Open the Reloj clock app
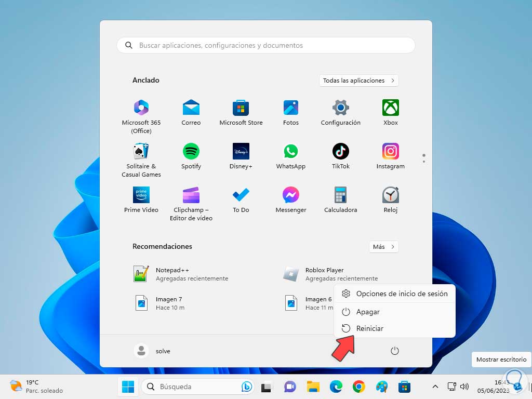Image resolution: width=532 pixels, height=399 pixels. [x=391, y=199]
